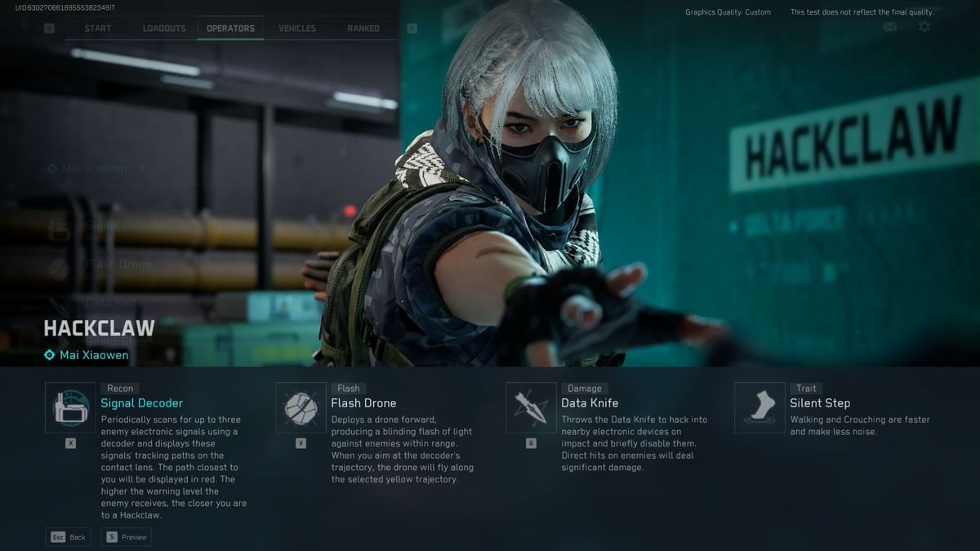980x551 pixels.
Task: Open the LOADOUTS tab
Action: pyautogui.click(x=163, y=28)
